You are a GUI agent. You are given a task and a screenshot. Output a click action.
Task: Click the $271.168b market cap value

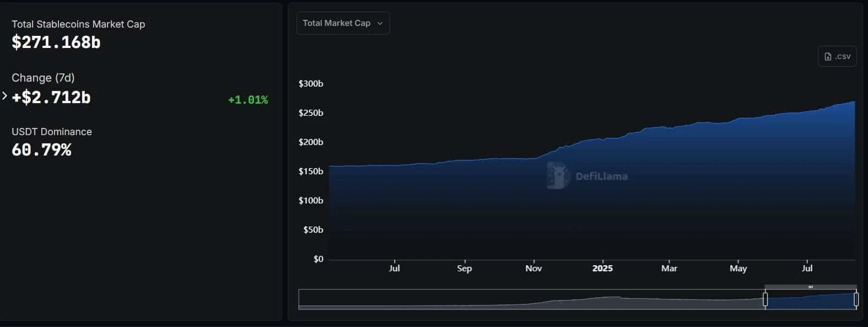tap(56, 42)
